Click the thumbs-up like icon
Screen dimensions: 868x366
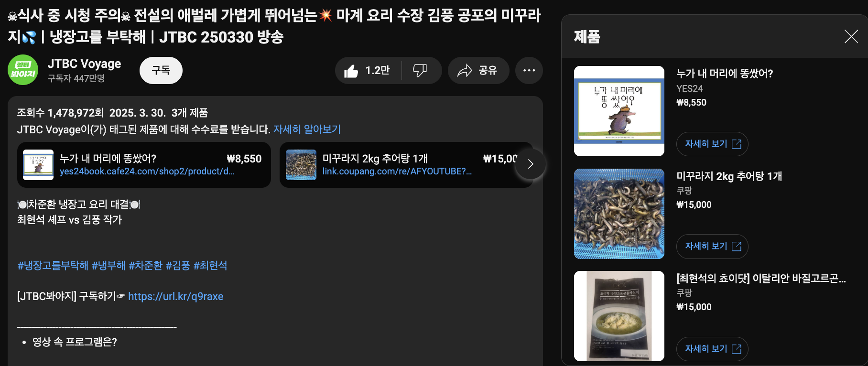point(351,71)
